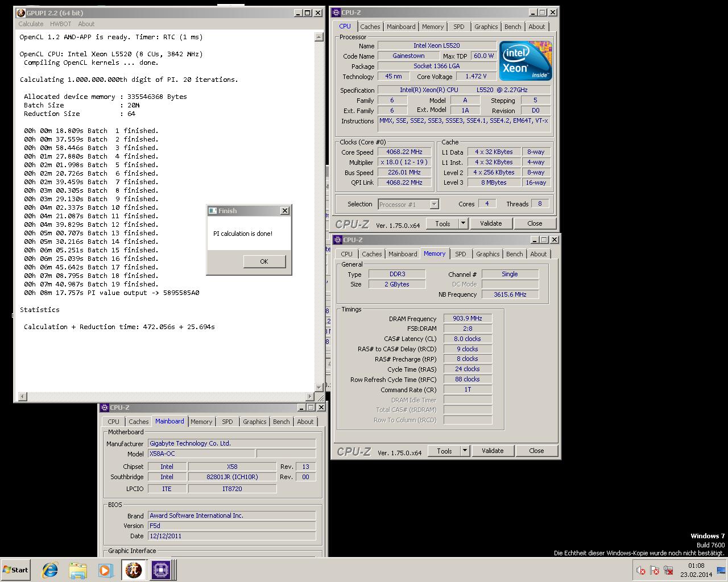This screenshot has height=582, width=728.
Task: Click Finish dialog title icon
Action: pyautogui.click(x=213, y=211)
